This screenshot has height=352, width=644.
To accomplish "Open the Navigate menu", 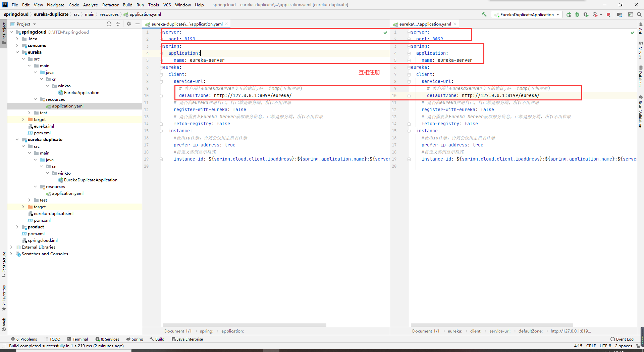I will click(56, 5).
